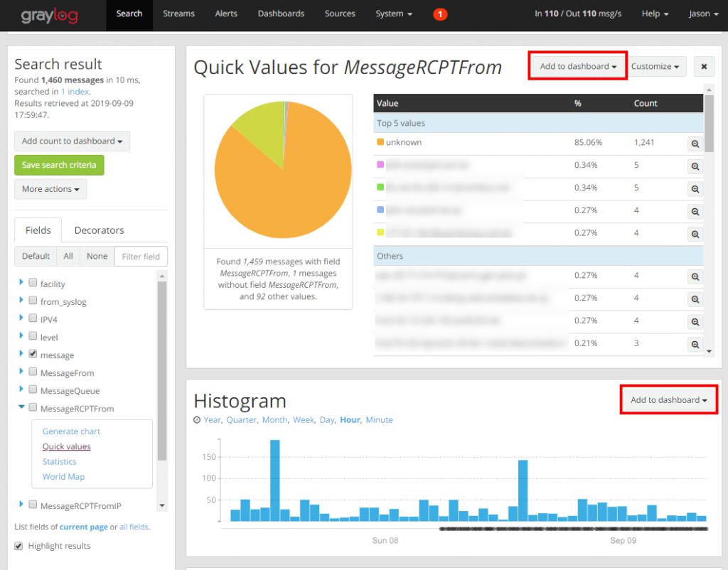The width and height of the screenshot is (728, 570).
Task: Toggle the MessageRCPTFrom field checkbox
Action: pos(33,407)
